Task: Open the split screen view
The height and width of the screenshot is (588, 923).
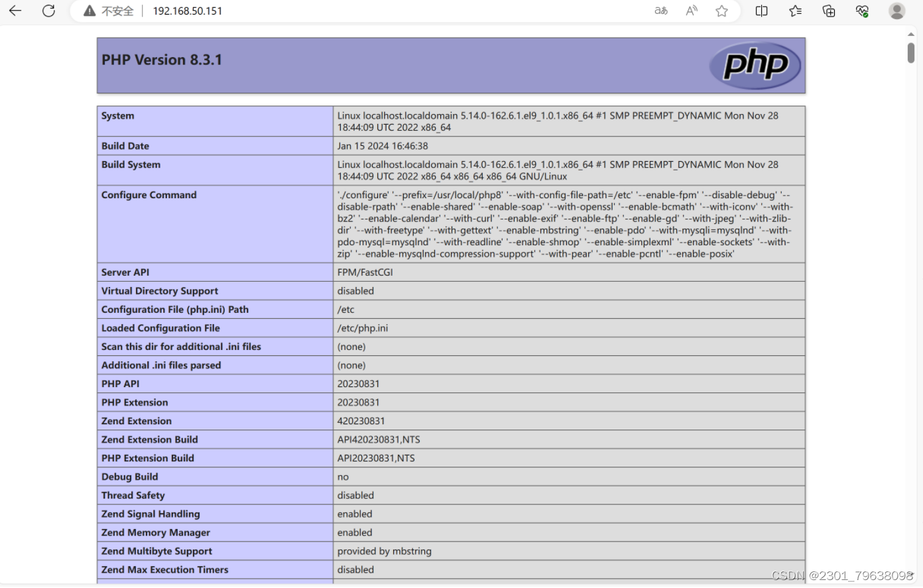Action: tap(761, 11)
